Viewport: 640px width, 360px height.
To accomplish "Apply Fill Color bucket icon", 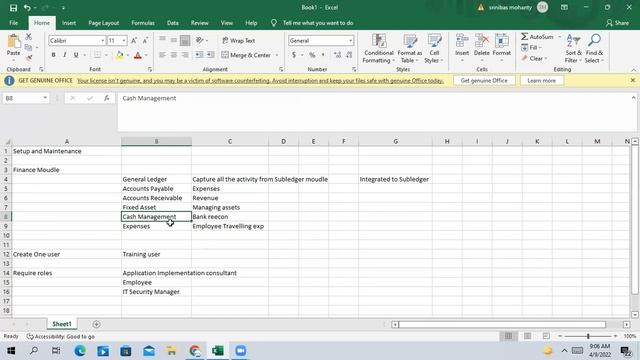I will pos(120,55).
